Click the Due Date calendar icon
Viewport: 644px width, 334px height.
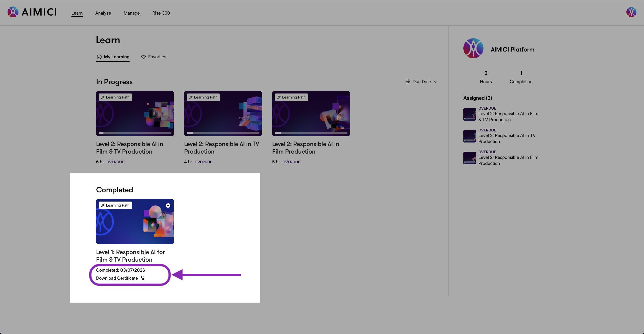pos(408,82)
